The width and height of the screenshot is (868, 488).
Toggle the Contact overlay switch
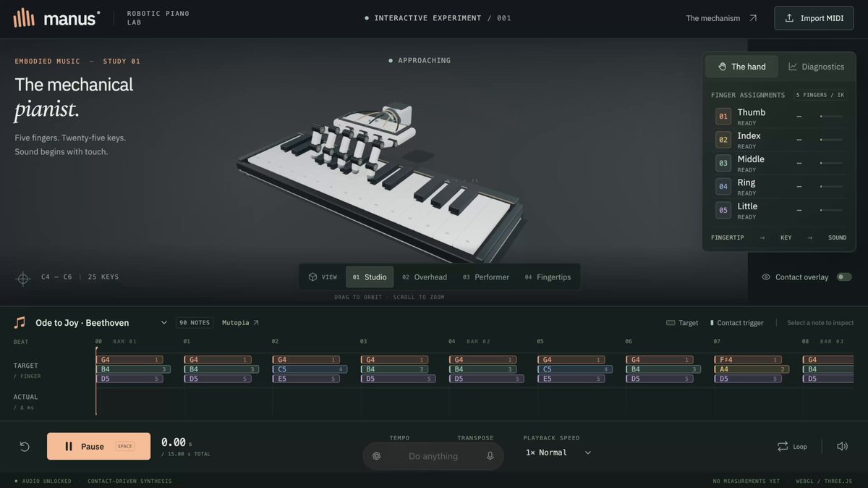click(x=844, y=277)
